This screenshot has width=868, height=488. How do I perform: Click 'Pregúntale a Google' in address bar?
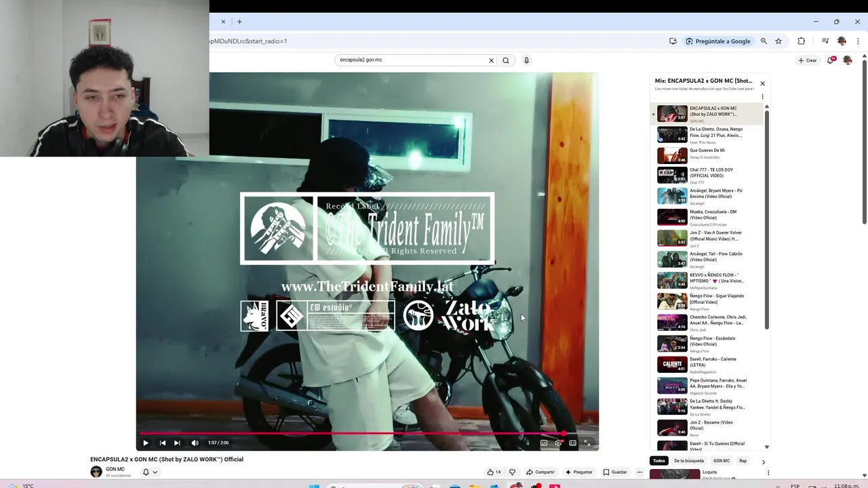point(717,41)
